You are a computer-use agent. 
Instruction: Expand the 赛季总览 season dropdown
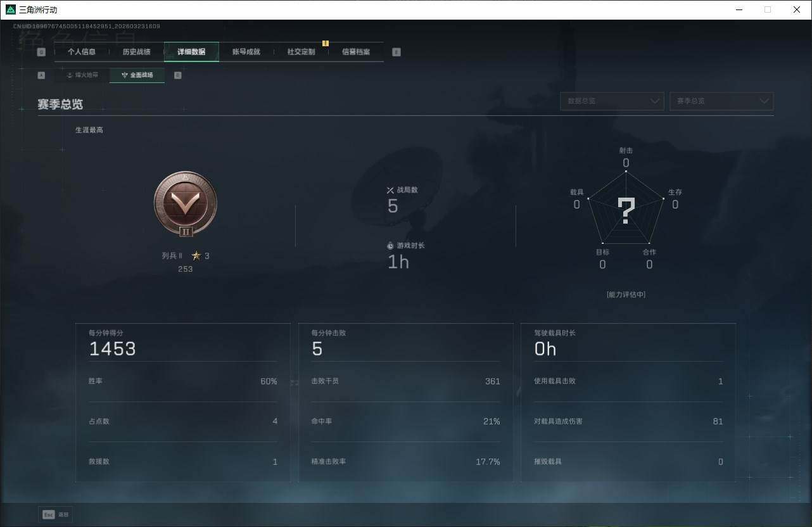(x=721, y=101)
